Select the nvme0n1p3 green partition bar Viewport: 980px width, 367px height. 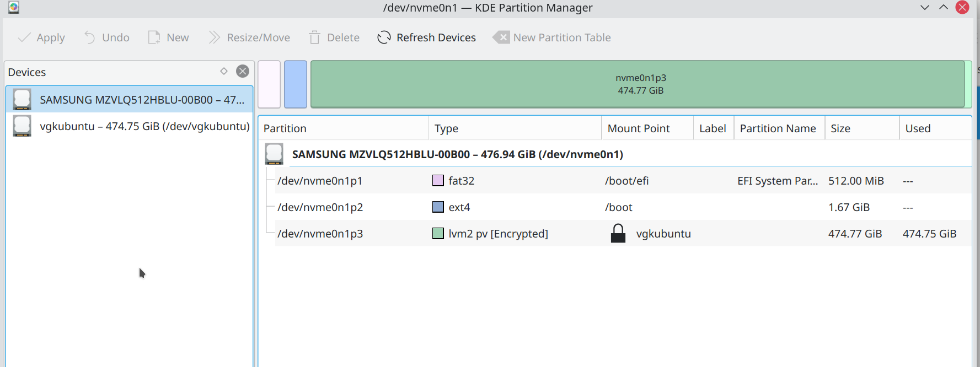pyautogui.click(x=638, y=84)
